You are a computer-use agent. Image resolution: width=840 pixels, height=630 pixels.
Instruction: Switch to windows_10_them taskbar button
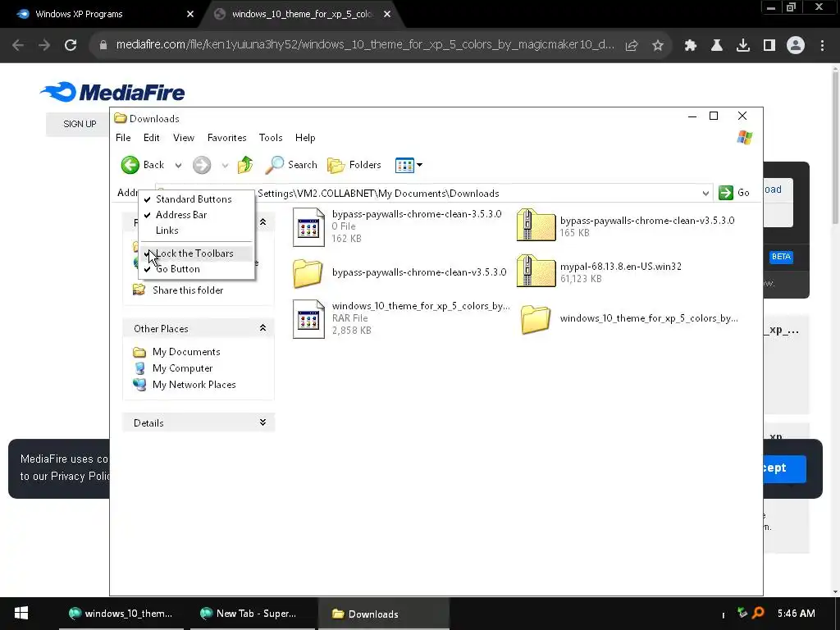pyautogui.click(x=121, y=614)
